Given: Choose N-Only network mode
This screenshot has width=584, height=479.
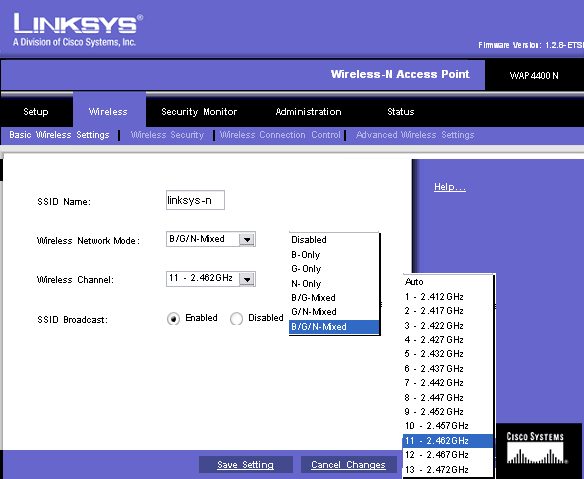Looking at the screenshot, I should pos(334,283).
